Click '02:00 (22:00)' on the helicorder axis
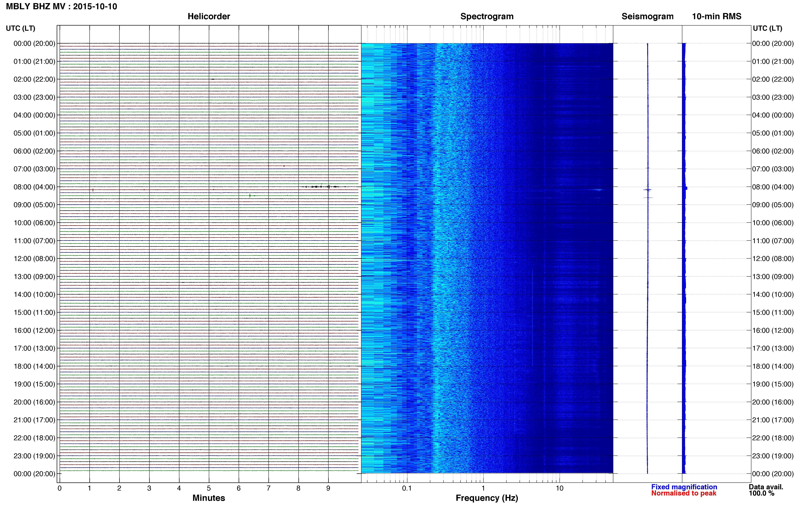This screenshot has width=812, height=508. [x=34, y=79]
